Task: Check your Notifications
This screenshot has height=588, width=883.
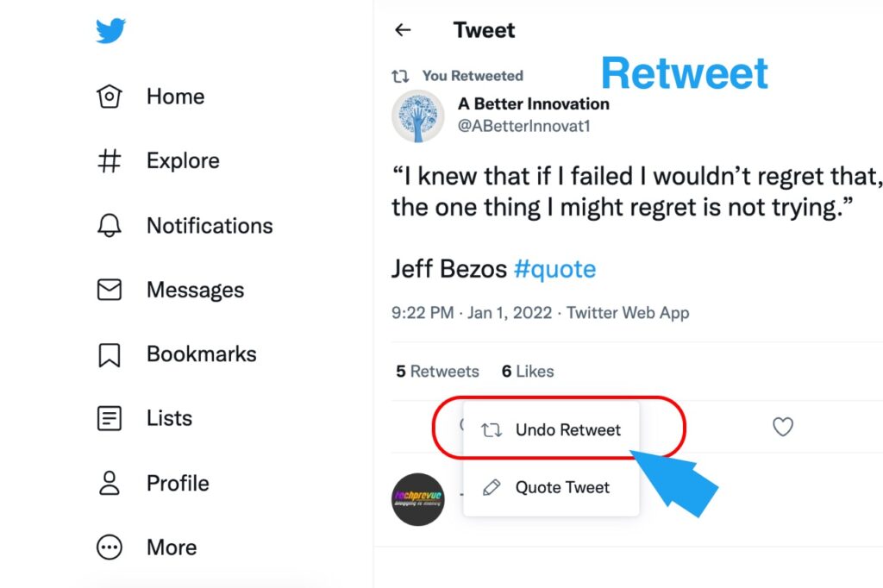Action: coord(209,226)
